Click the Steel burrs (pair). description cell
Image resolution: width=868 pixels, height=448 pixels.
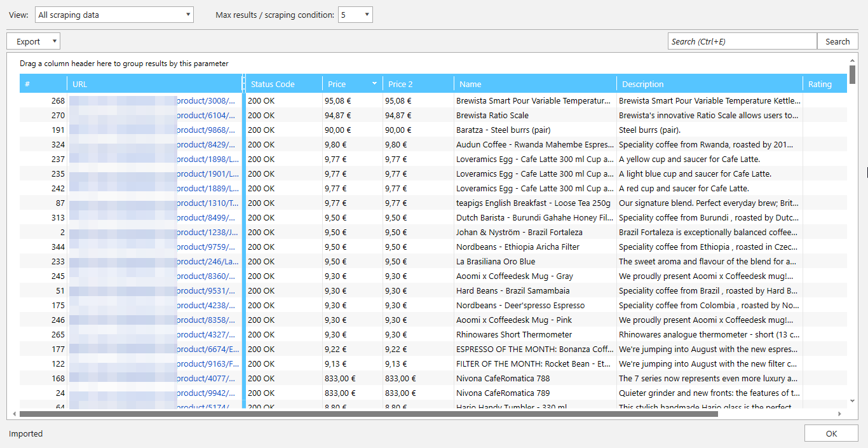(x=709, y=130)
